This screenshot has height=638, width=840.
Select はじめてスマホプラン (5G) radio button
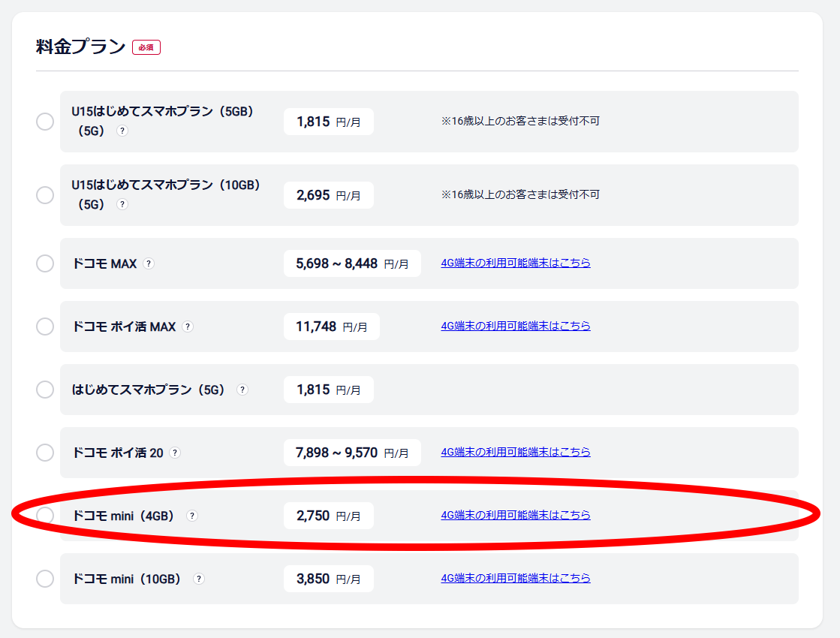[45, 390]
